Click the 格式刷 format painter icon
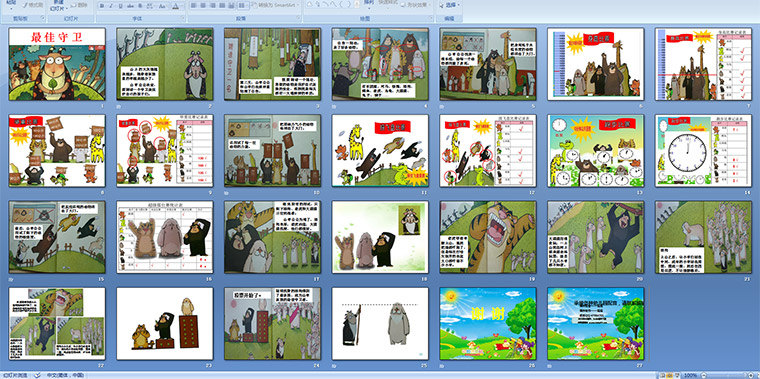Viewport: 760px width, 379px height. tap(33, 5)
